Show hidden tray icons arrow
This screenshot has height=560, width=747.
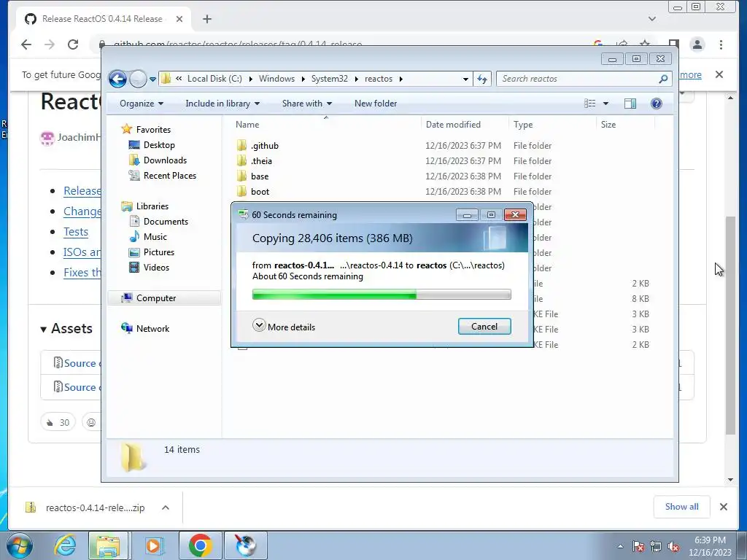point(620,546)
